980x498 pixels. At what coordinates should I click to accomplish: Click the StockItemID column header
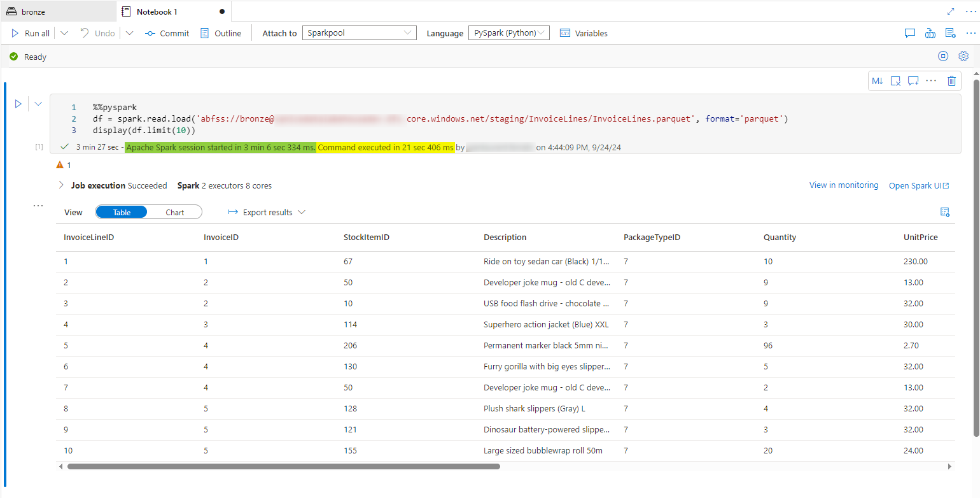click(x=367, y=238)
